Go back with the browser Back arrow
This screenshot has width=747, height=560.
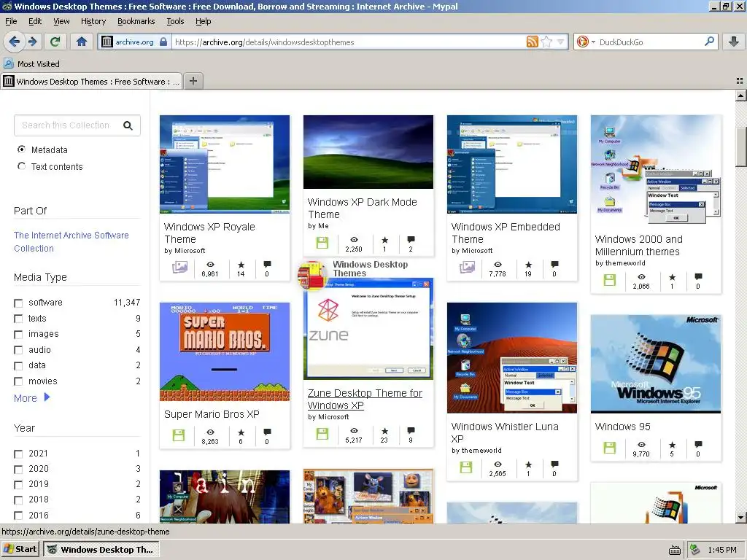click(x=15, y=42)
